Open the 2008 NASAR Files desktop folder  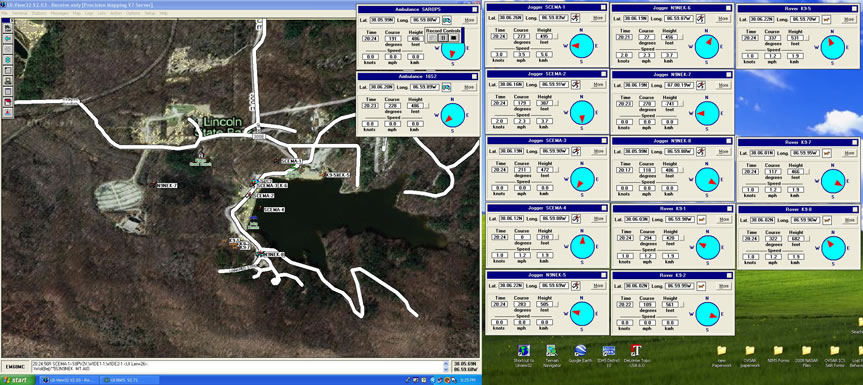coord(806,357)
